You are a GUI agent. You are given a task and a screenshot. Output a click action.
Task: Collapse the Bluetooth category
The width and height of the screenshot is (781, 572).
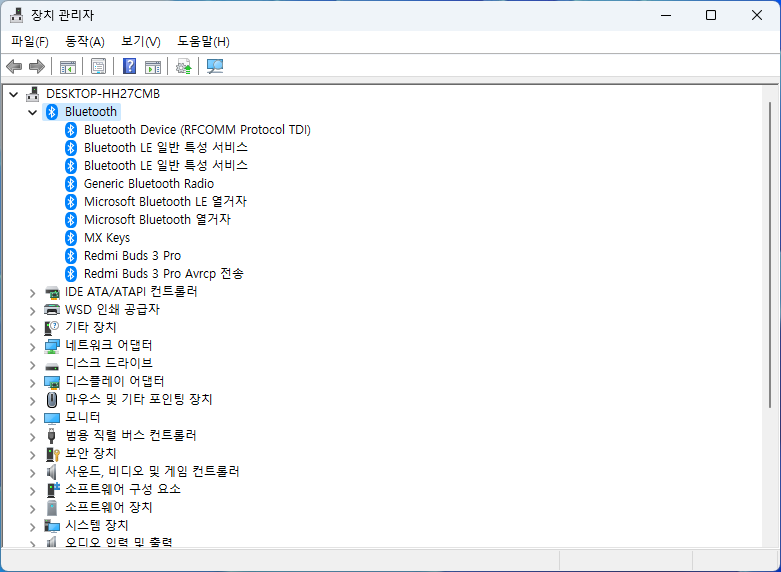[x=33, y=112]
